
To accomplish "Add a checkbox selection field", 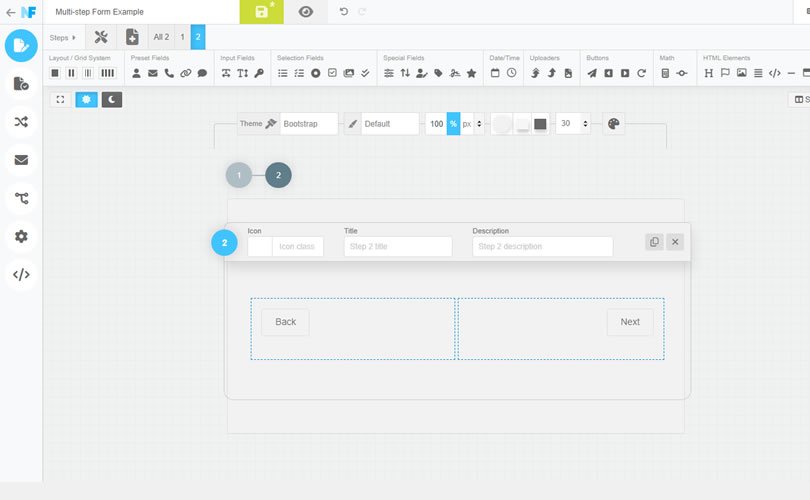I will 332,73.
